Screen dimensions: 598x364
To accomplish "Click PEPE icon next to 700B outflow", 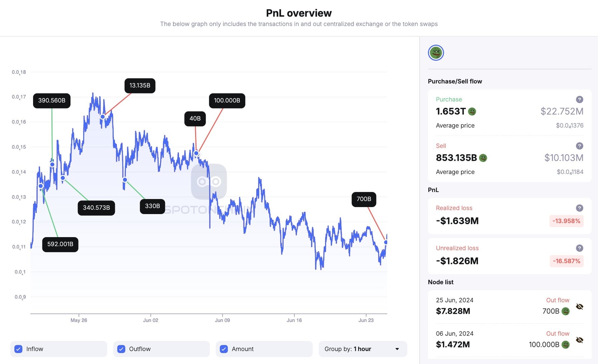I will (566, 311).
